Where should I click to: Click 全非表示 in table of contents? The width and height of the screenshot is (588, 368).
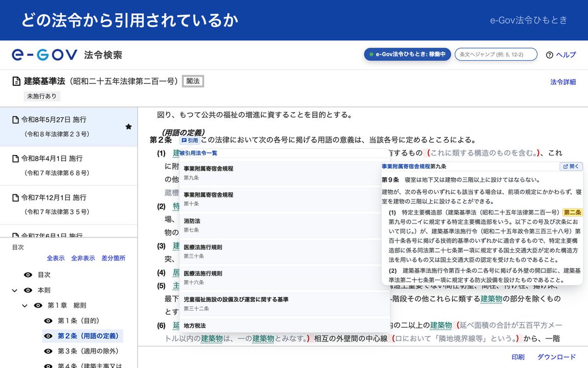(83, 258)
